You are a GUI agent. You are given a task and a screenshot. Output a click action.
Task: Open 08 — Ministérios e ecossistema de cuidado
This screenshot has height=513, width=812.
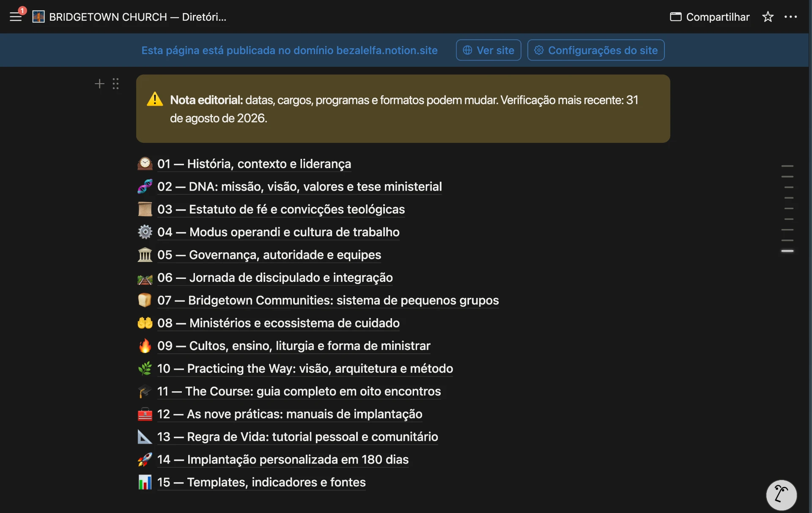[278, 323]
